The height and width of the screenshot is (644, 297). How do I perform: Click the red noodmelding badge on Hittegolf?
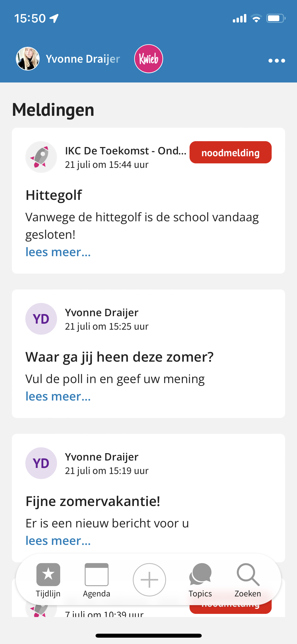pos(230,152)
